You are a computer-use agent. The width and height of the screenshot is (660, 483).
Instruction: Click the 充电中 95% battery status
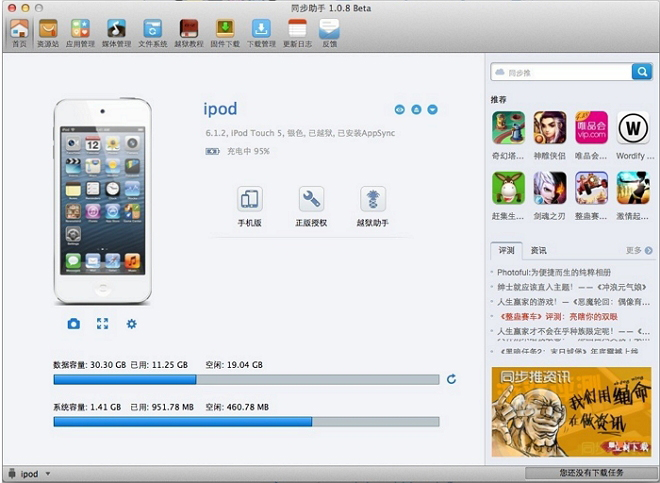237,151
